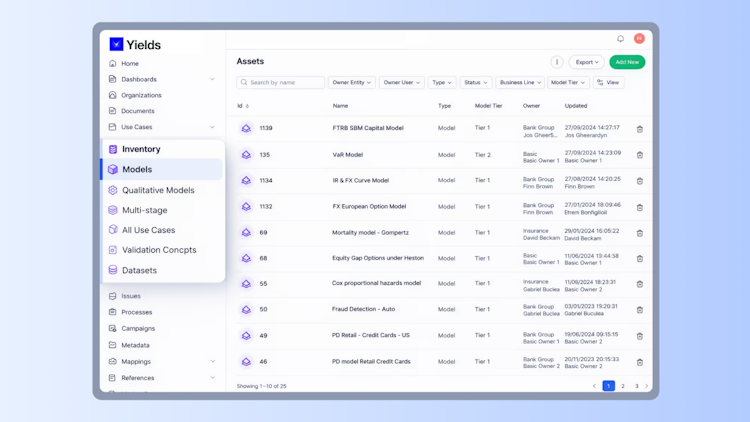The image size is (750, 422).
Task: Click the model icon for asset 69
Action: pyautogui.click(x=246, y=232)
